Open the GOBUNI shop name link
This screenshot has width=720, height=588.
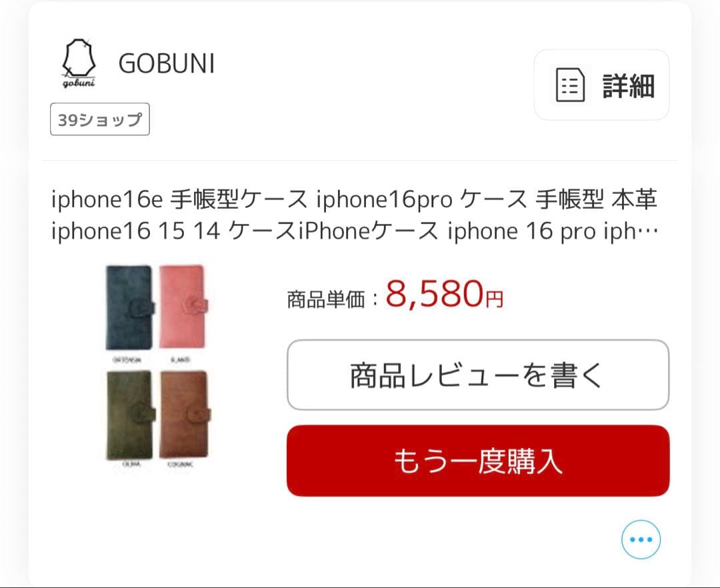coord(167,63)
